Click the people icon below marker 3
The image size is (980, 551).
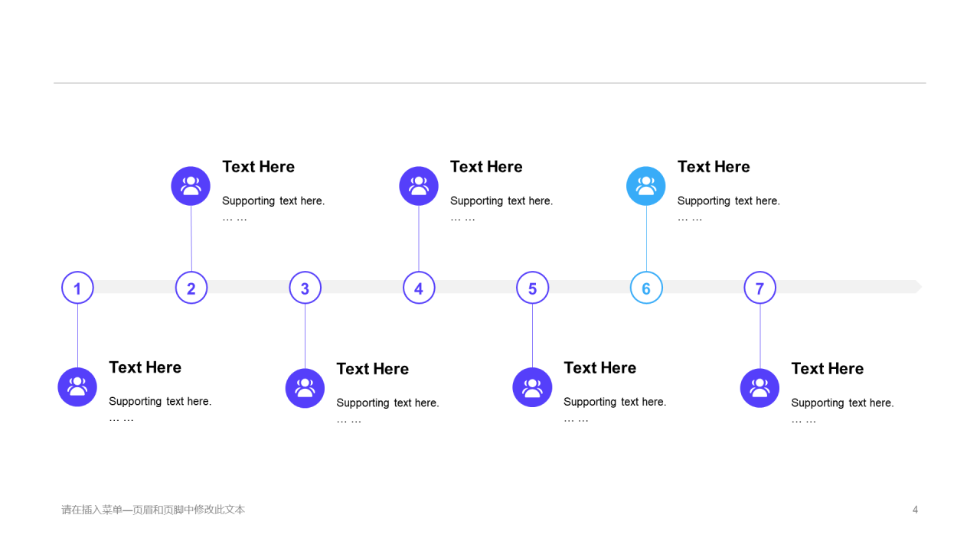click(305, 388)
